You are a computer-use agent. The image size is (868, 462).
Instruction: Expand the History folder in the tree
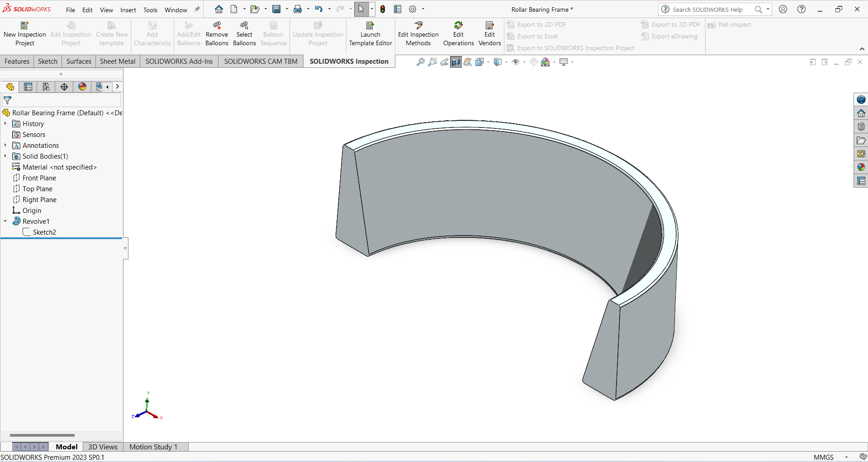[5, 123]
